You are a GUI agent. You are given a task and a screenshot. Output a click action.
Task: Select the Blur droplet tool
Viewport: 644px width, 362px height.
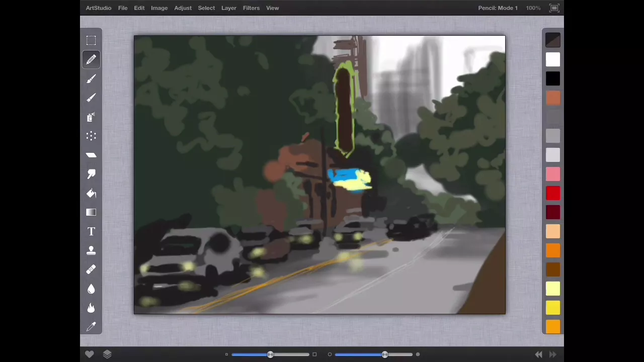tap(91, 289)
